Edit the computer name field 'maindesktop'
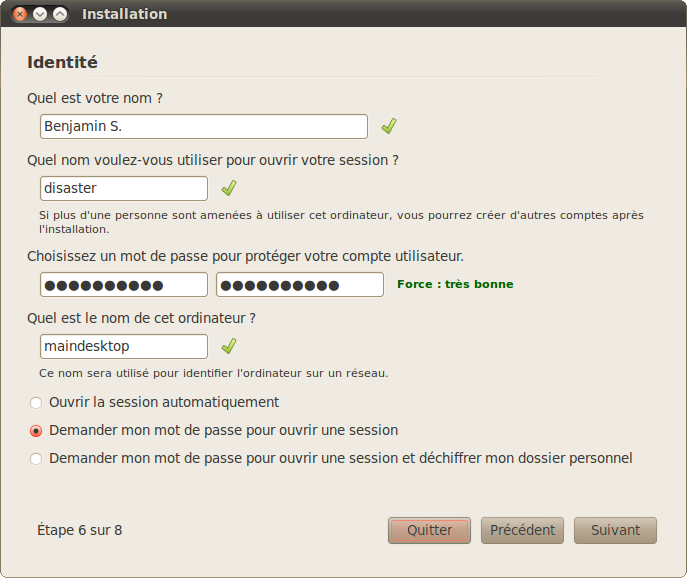The image size is (687, 578). point(124,346)
